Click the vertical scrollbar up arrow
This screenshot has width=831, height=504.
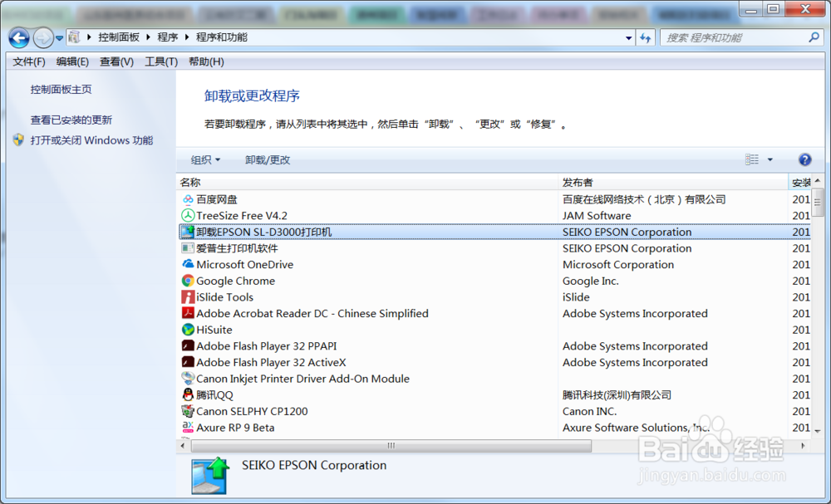click(x=818, y=181)
